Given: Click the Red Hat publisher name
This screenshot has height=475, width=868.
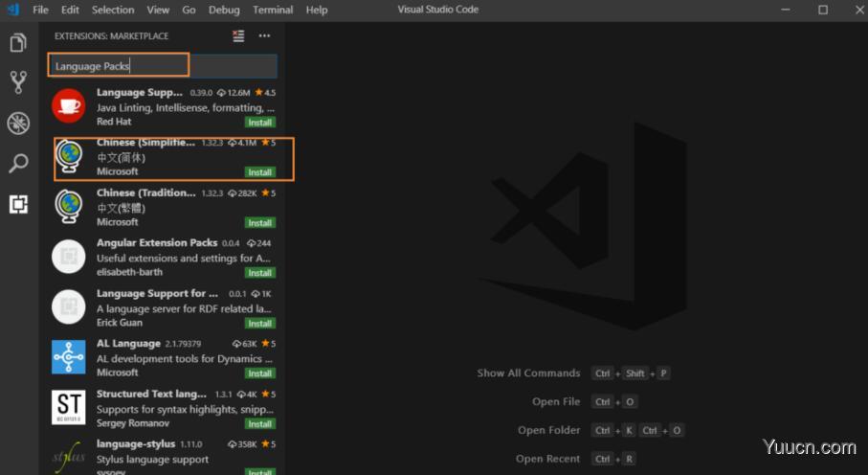Looking at the screenshot, I should pos(114,122).
